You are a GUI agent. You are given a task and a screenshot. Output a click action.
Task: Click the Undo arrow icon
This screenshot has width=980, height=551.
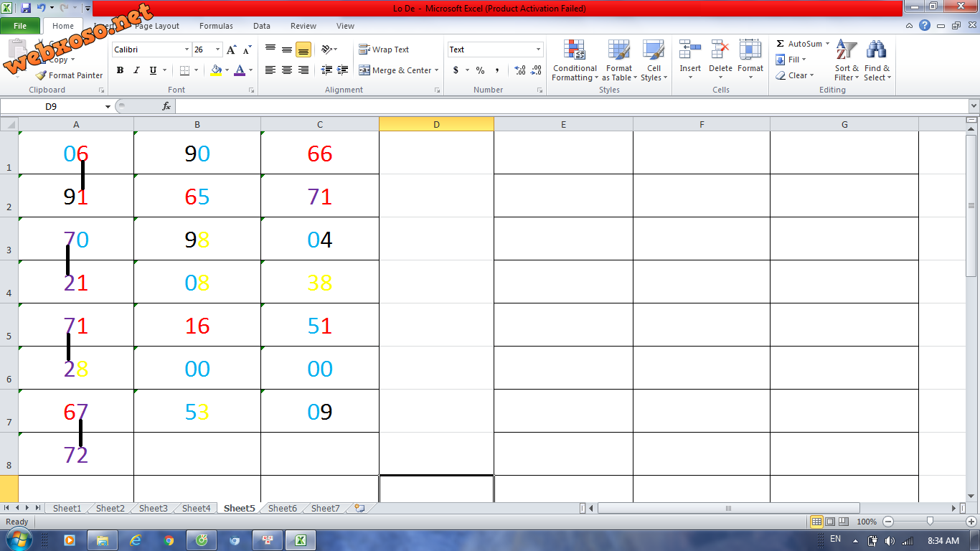click(41, 8)
